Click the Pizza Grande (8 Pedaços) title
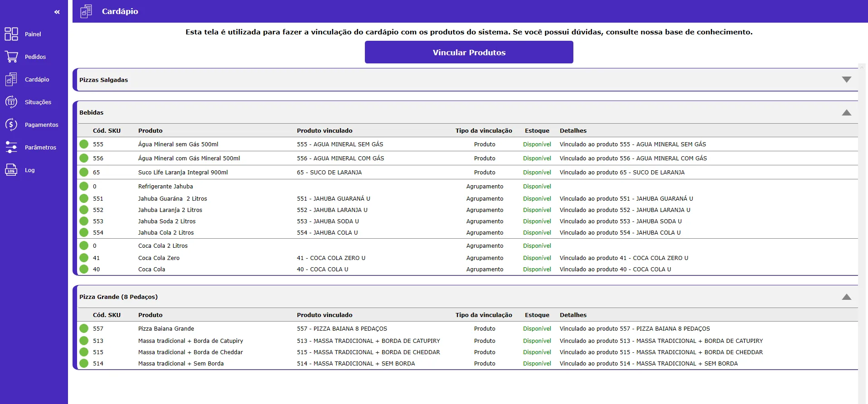Viewport: 868px width, 404px height. point(118,297)
